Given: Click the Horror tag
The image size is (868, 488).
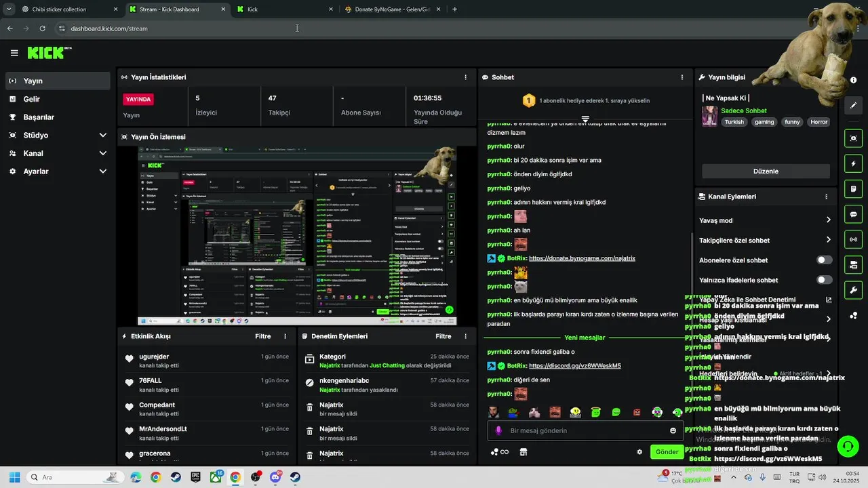Looking at the screenshot, I should [x=818, y=122].
